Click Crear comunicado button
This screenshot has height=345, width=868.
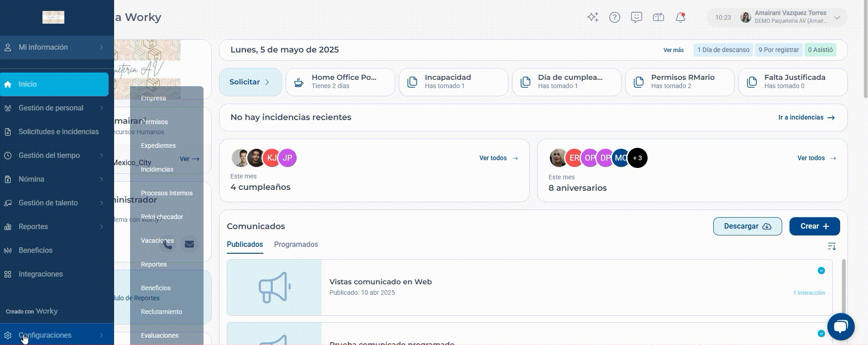815,226
